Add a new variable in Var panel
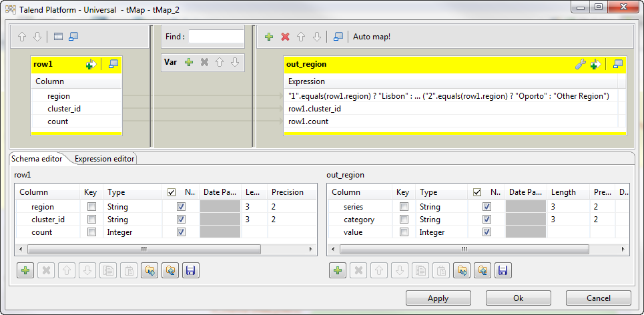 [189, 62]
